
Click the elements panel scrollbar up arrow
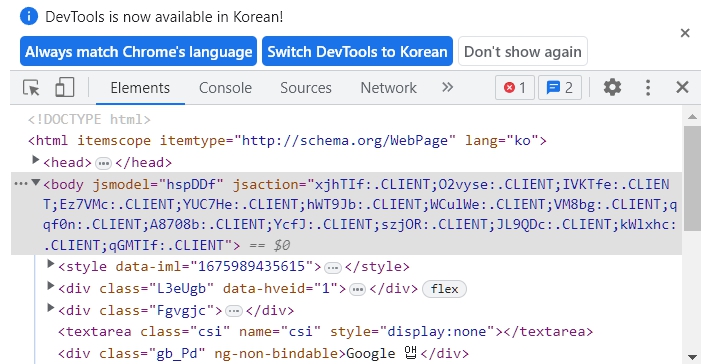[692, 117]
